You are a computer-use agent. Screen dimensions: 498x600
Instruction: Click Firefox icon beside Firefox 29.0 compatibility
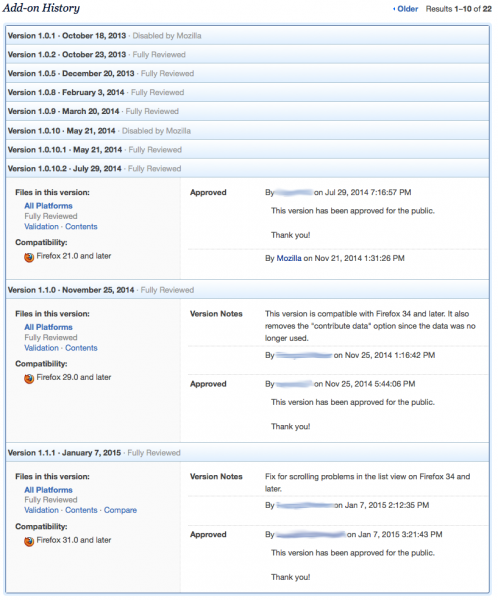tap(29, 378)
